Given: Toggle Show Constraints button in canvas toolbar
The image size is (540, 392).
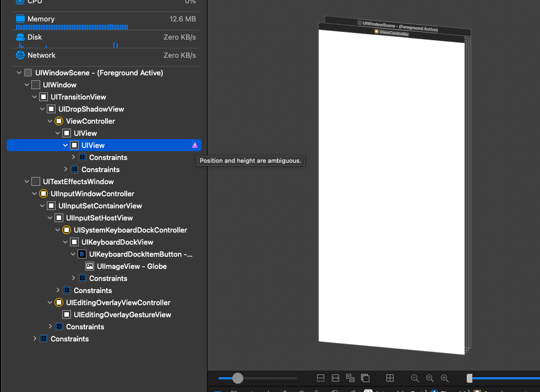Looking at the screenshot, I should [x=335, y=378].
